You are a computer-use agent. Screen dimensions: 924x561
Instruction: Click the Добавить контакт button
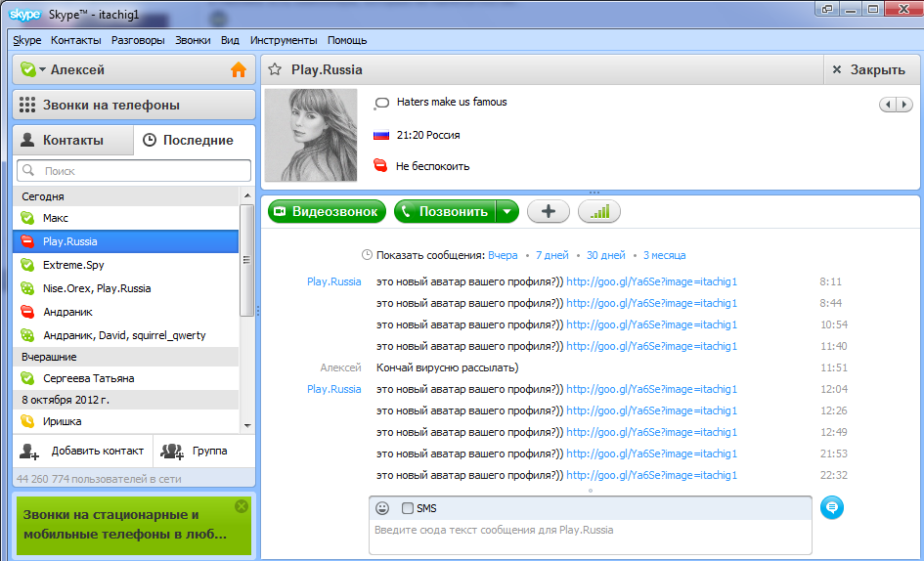pos(82,451)
